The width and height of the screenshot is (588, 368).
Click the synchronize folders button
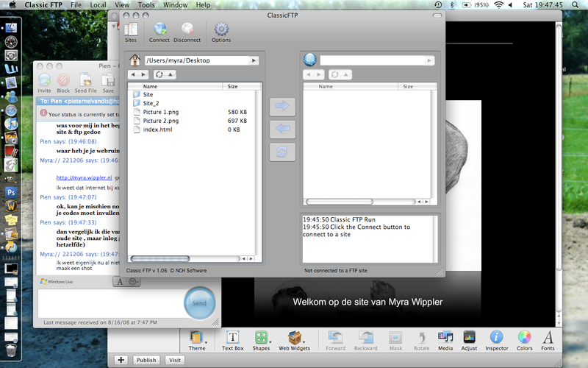click(283, 152)
